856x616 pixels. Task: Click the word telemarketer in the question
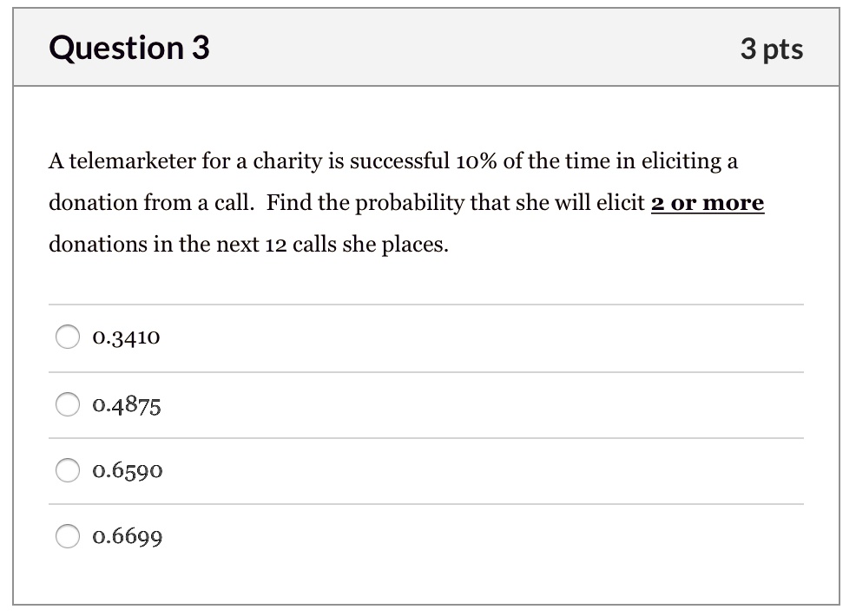point(132,161)
